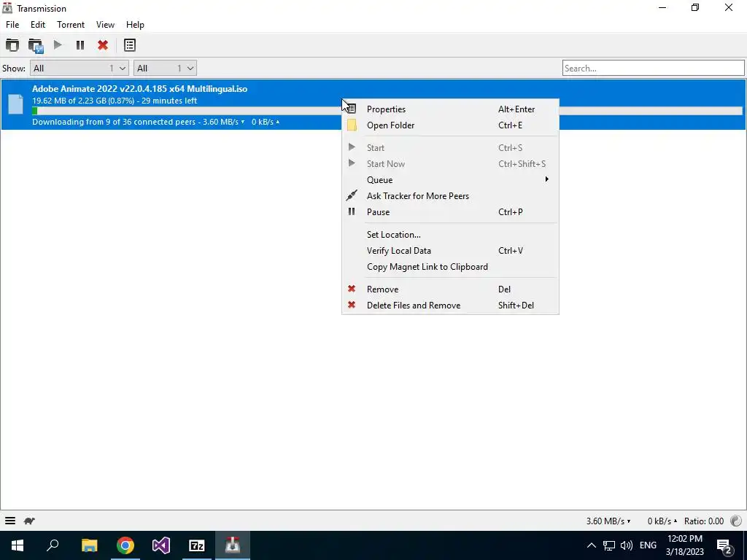
Task: Open the Help menu
Action: click(135, 25)
